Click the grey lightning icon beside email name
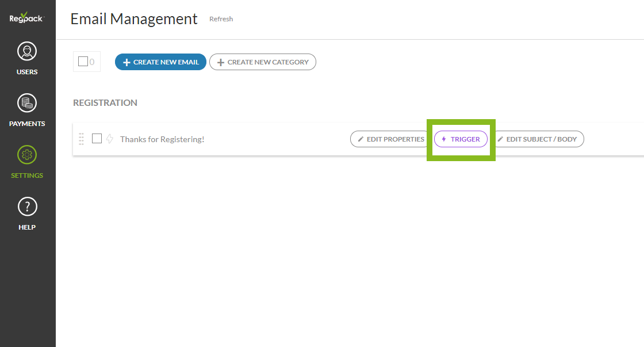 pyautogui.click(x=110, y=139)
